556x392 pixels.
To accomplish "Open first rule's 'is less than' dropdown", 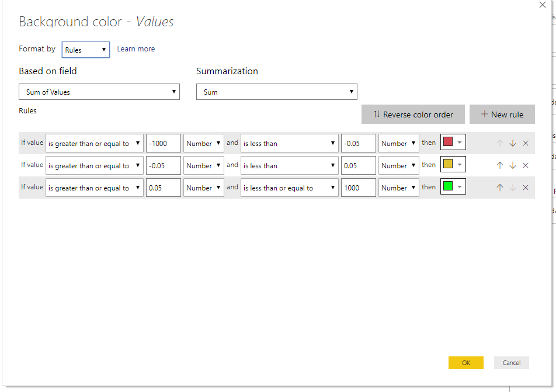I will (x=290, y=143).
